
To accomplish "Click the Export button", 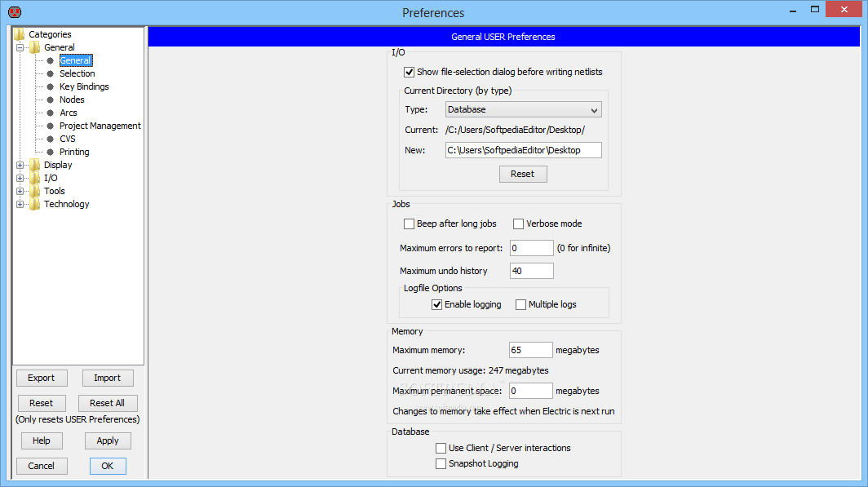I will 42,378.
